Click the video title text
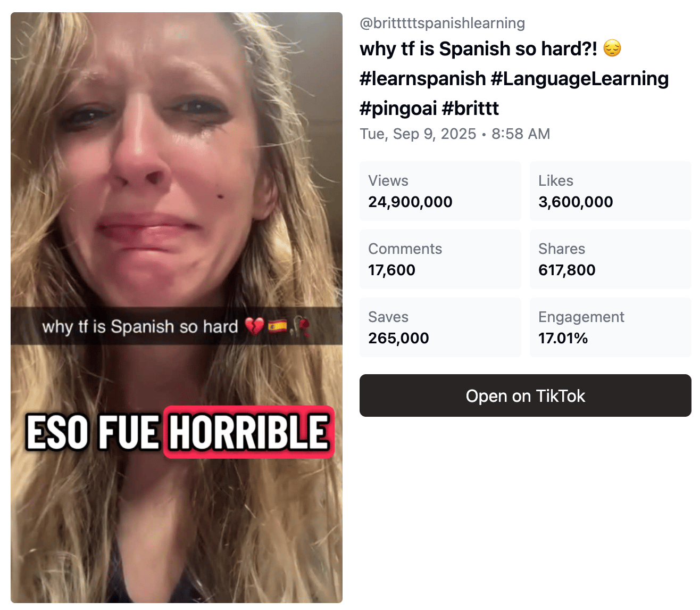Image resolution: width=700 pixels, height=610 pixels. [479, 48]
